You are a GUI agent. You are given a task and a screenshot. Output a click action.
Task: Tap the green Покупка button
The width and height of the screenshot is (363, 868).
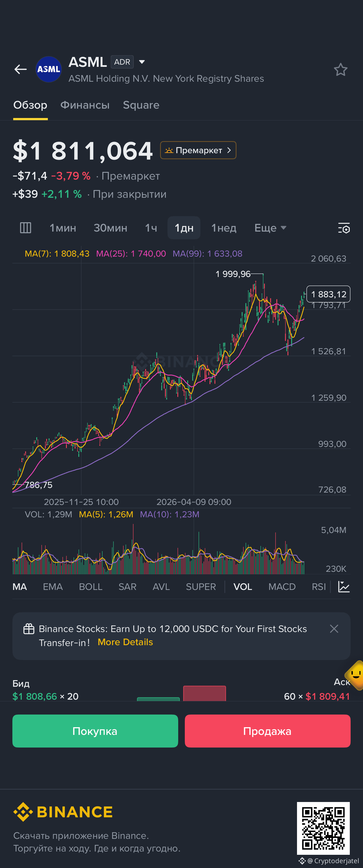click(95, 731)
